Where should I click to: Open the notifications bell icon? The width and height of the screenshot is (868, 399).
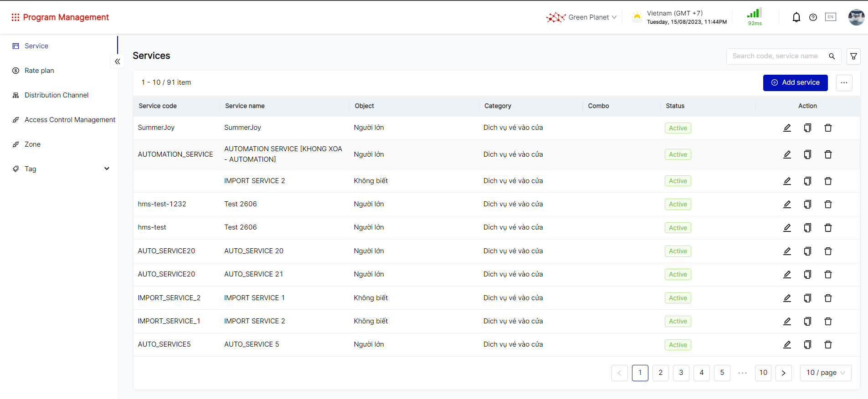[x=796, y=17]
